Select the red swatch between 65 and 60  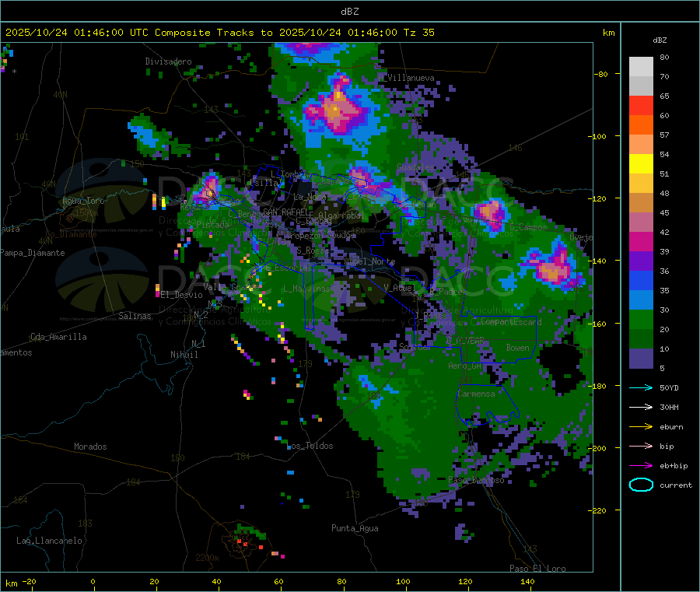pyautogui.click(x=641, y=106)
